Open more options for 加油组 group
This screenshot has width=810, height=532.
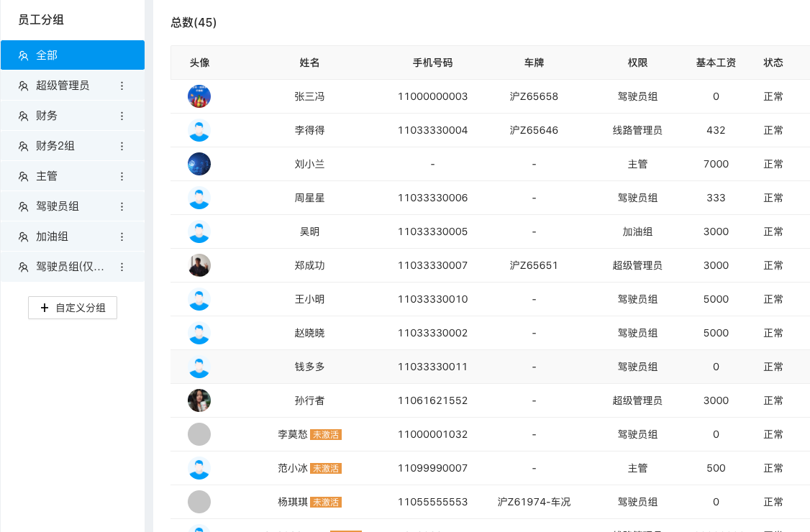coord(122,237)
